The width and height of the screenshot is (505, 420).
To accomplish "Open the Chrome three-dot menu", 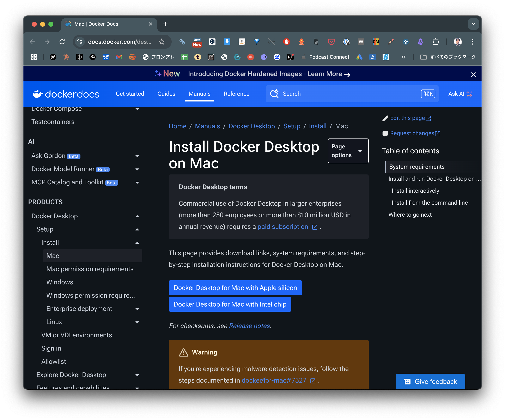I will (x=473, y=42).
